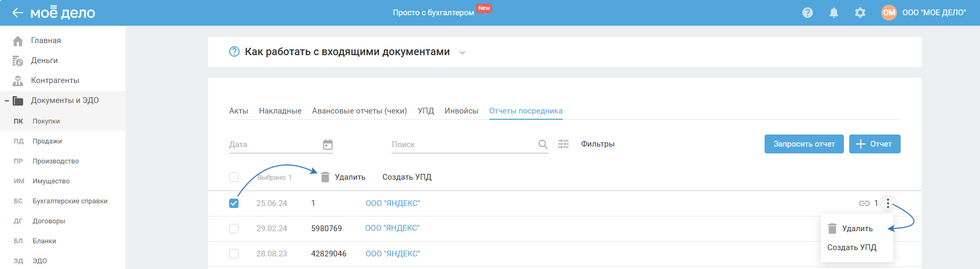Switch to the Накладные tab
Image resolution: width=980 pixels, height=269 pixels.
(280, 111)
